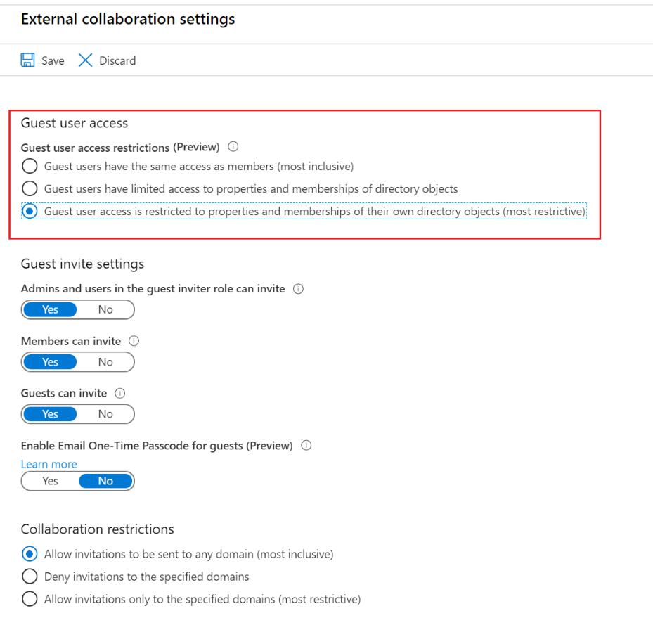Image resolution: width=653 pixels, height=644 pixels.
Task: Click the Save button label
Action: 53,60
